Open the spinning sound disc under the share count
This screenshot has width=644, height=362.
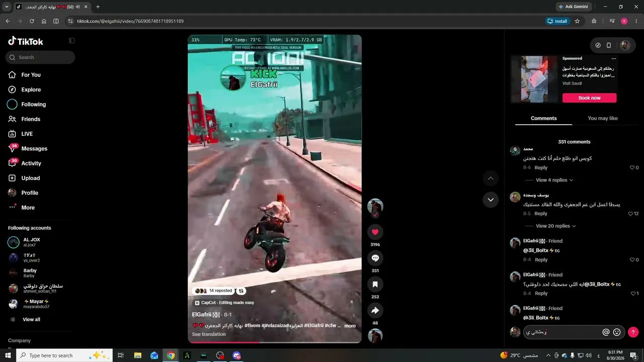(x=375, y=336)
